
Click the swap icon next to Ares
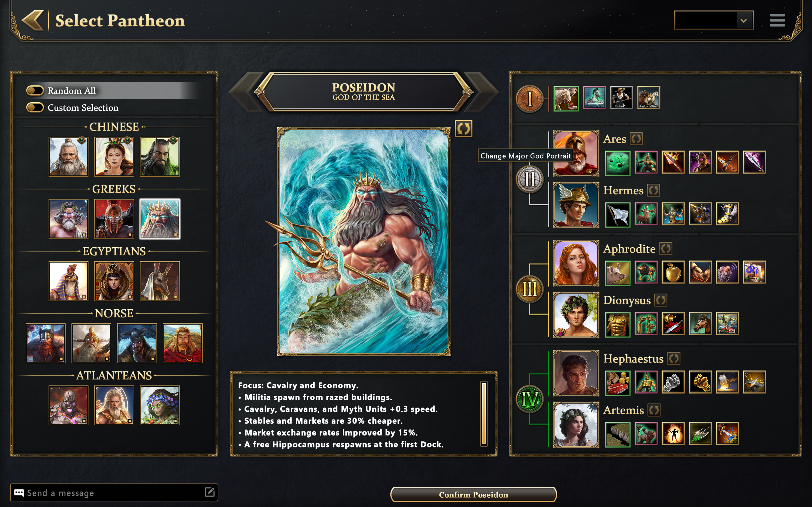pos(636,139)
